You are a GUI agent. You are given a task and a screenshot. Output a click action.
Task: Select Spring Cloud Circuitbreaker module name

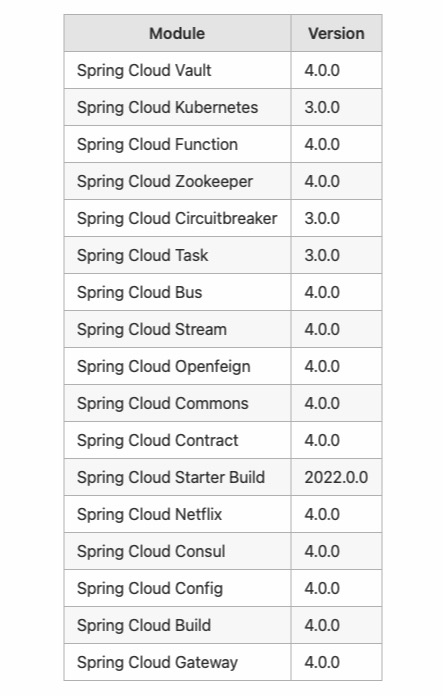178,218
